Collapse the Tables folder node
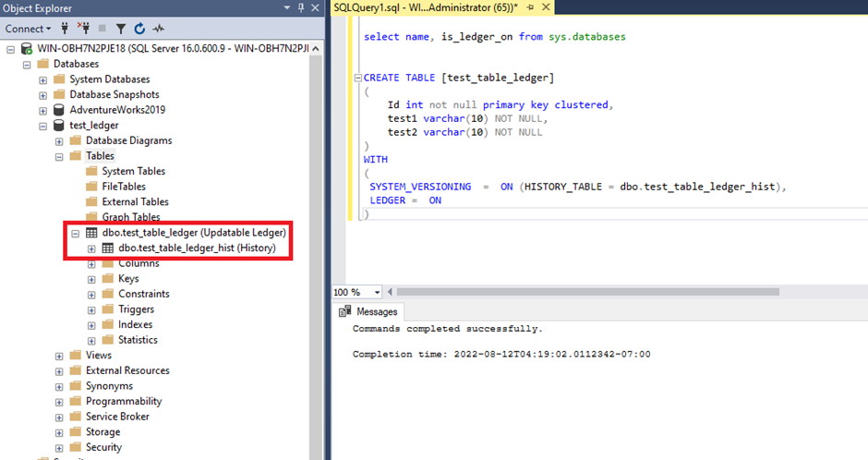This screenshot has height=460, width=868. coord(59,157)
